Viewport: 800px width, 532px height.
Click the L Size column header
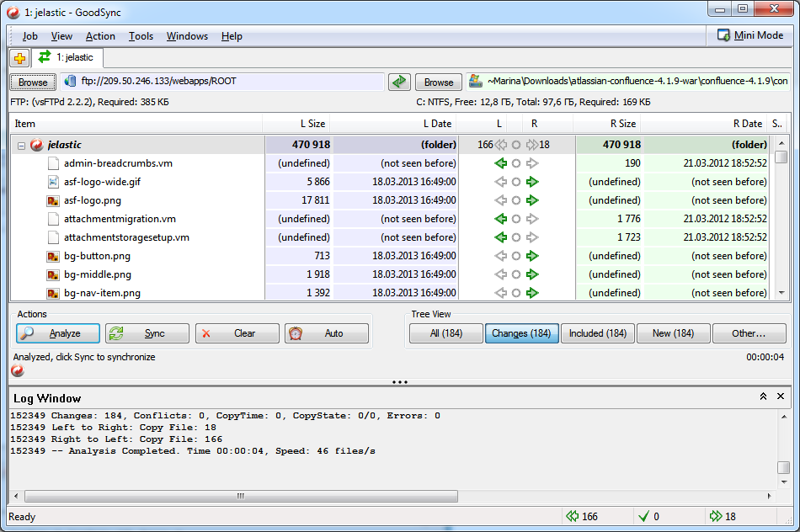point(296,124)
